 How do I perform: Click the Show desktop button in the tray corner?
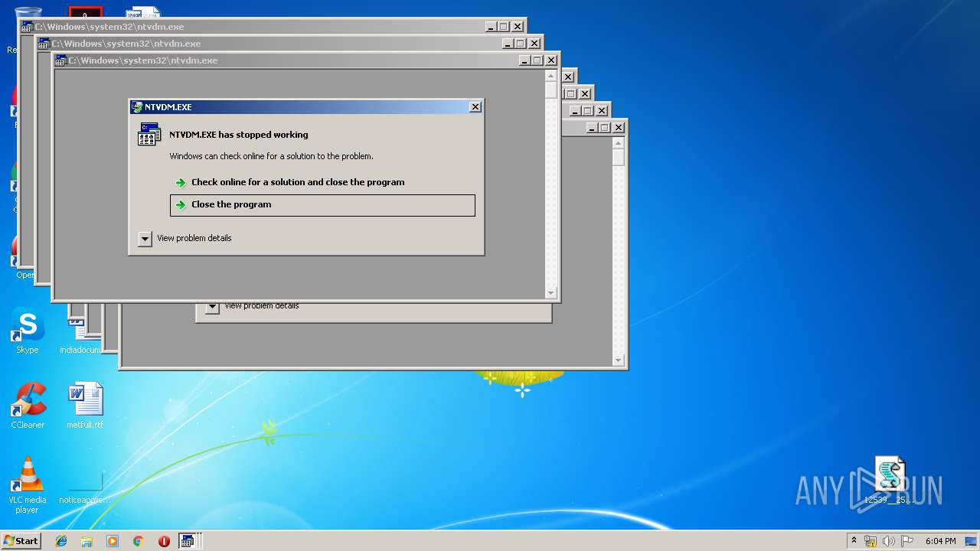tap(972, 541)
